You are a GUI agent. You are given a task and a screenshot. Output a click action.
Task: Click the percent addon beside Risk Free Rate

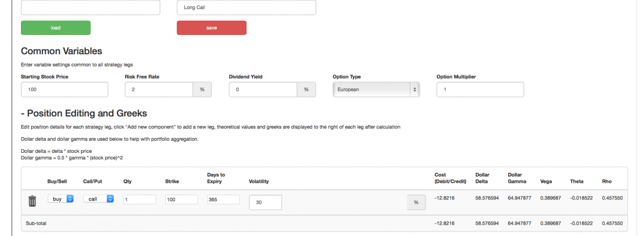pos(202,90)
